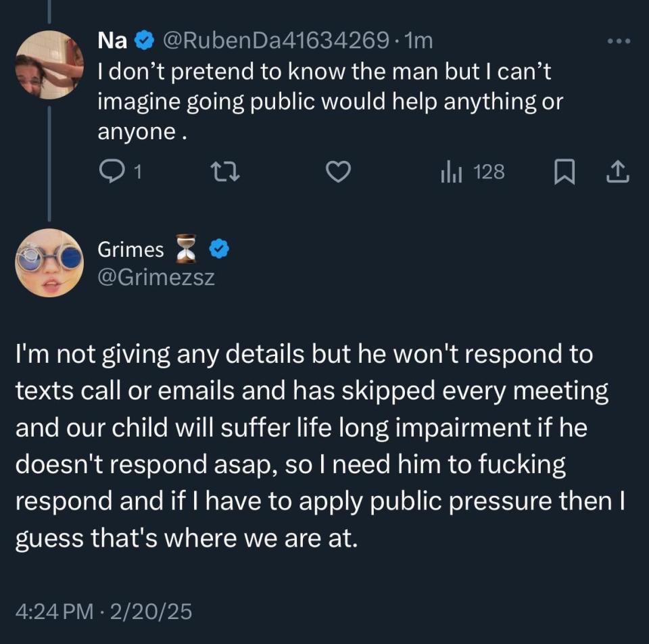Click the Grimes display name
Image resolution: width=649 pixels, height=644 pixels.
click(130, 250)
